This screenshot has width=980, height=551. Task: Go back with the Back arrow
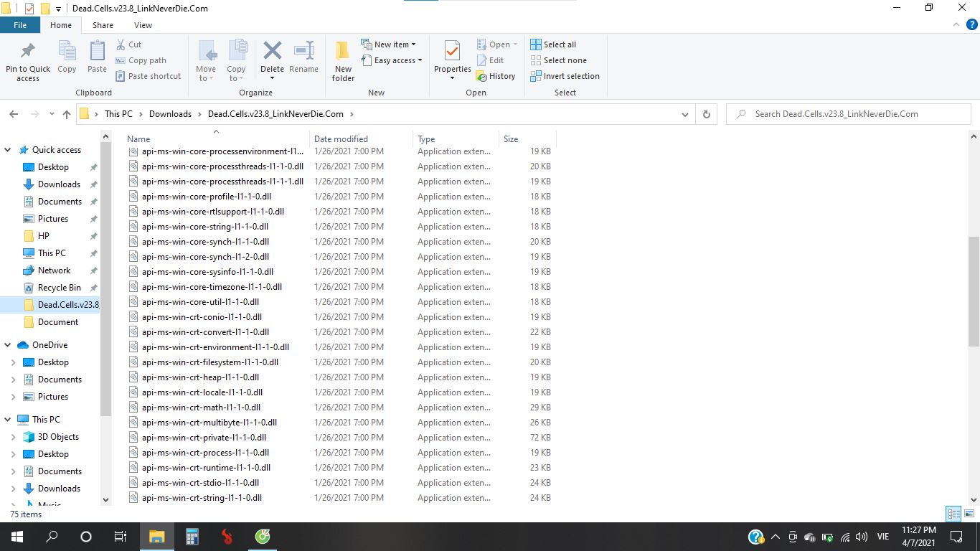14,114
